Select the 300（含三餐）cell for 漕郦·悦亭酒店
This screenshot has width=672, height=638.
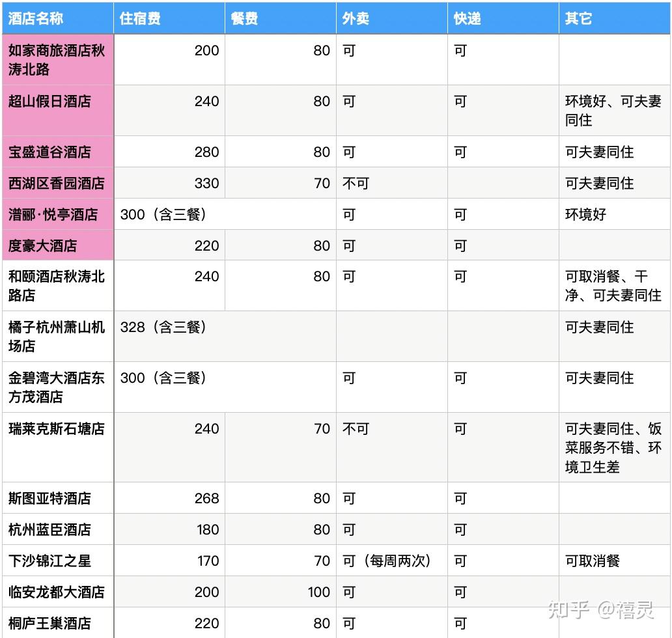[x=225, y=214]
